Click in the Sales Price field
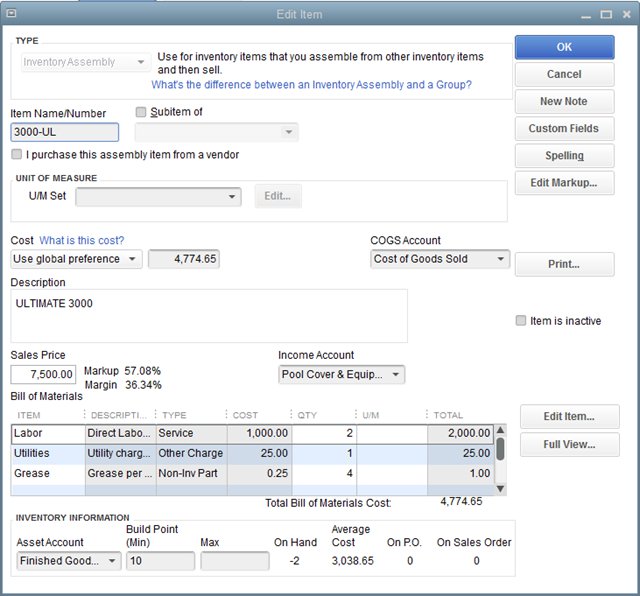This screenshot has height=596, width=640. [x=43, y=375]
